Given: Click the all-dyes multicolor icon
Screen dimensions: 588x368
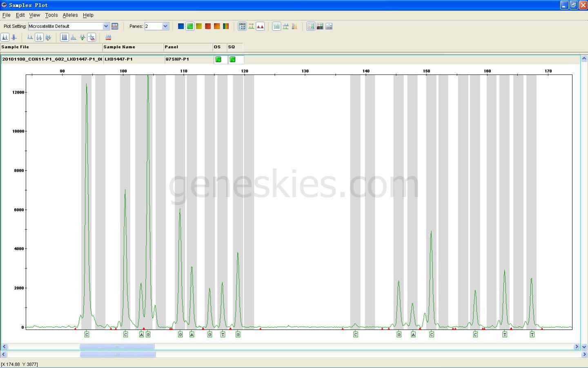Looking at the screenshot, I should 226,26.
